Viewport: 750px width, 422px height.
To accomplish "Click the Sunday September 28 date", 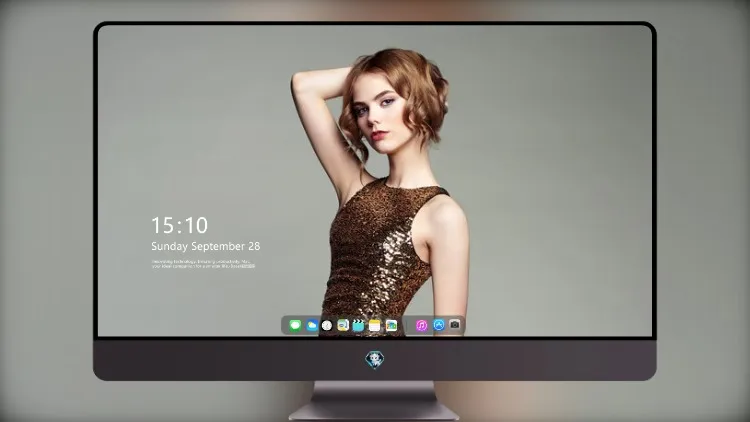I will click(x=206, y=246).
